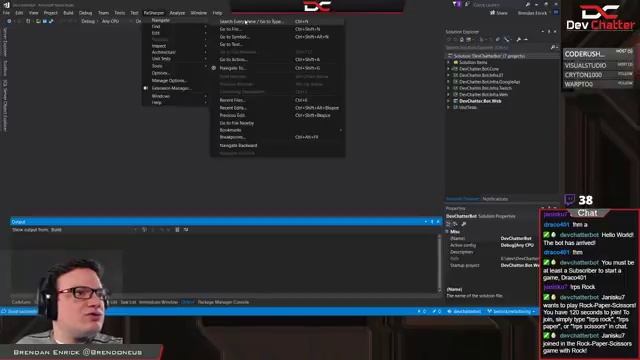Open Package Manager Console tab
Viewport: 640px width, 360px height.
point(223,302)
